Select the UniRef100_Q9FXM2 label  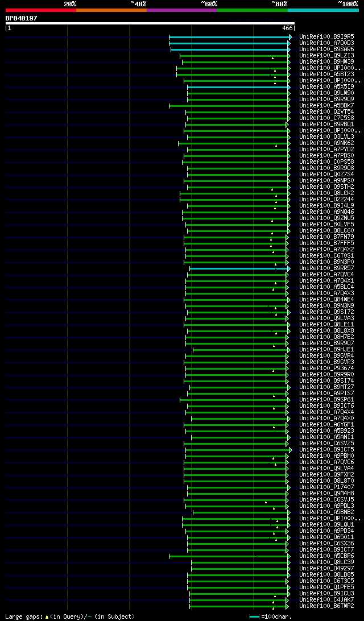tap(327, 474)
